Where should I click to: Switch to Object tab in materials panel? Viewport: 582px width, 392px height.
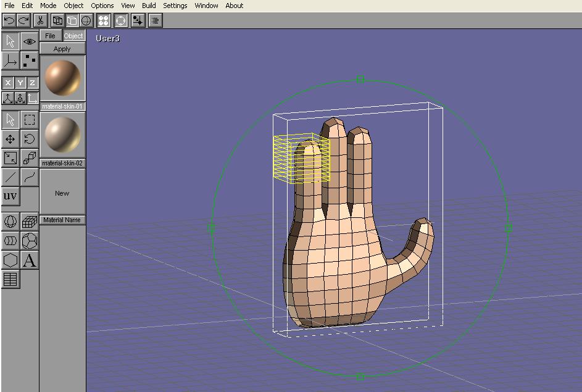(x=73, y=36)
